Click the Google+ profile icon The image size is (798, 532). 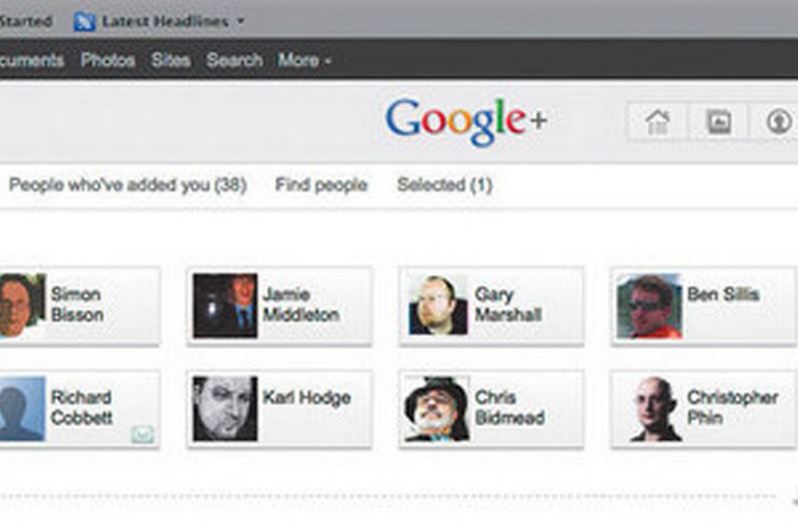click(x=779, y=122)
